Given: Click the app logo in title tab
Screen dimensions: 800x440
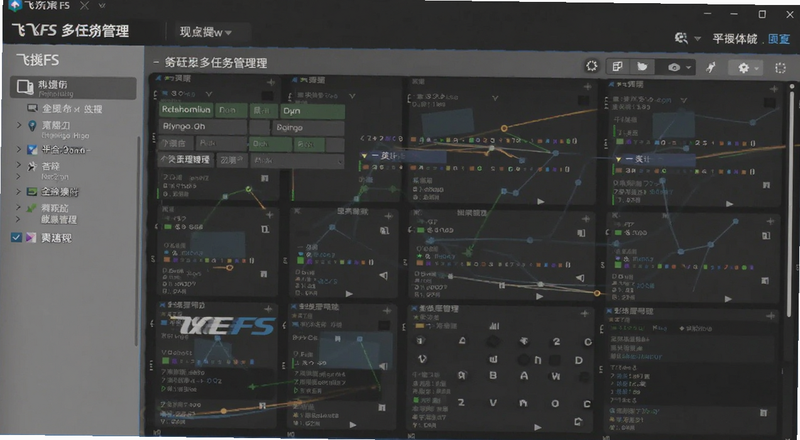Looking at the screenshot, I should click(x=15, y=6).
